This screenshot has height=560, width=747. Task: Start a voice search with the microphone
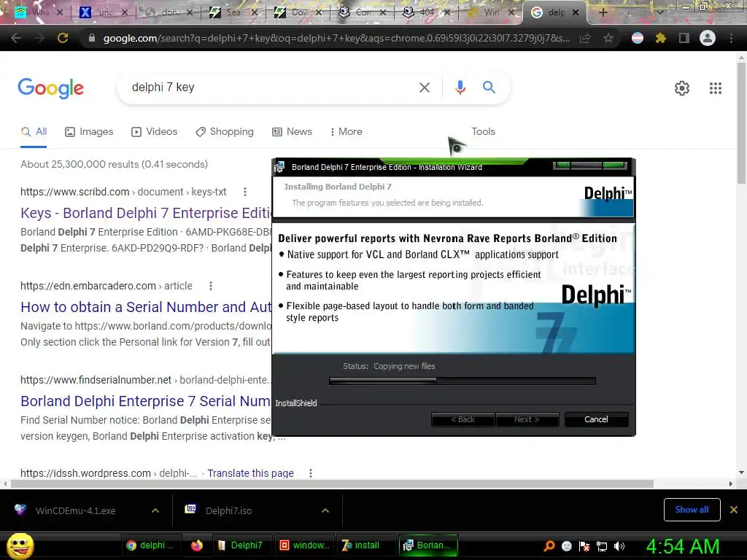460,87
